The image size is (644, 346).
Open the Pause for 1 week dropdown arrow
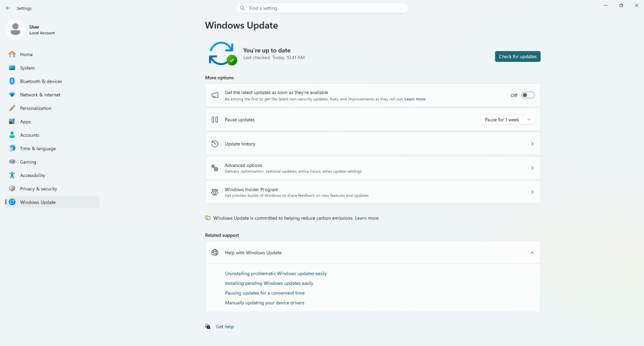click(x=529, y=120)
